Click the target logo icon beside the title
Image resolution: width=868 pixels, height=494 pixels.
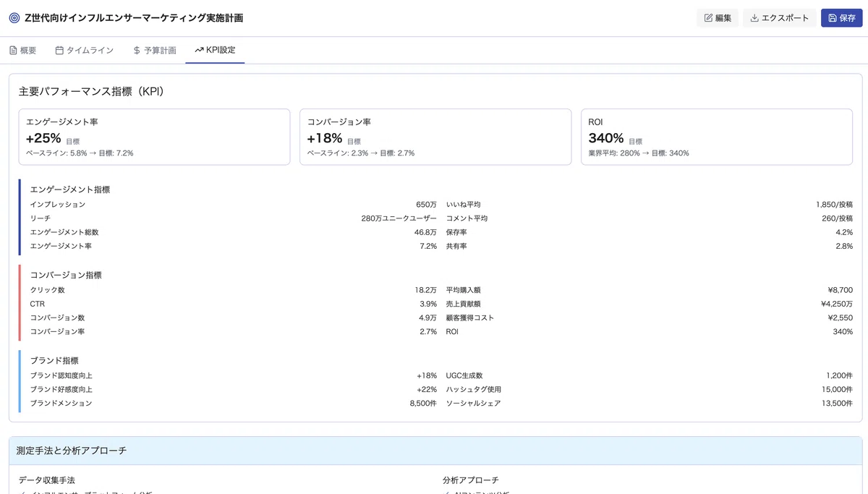[14, 18]
